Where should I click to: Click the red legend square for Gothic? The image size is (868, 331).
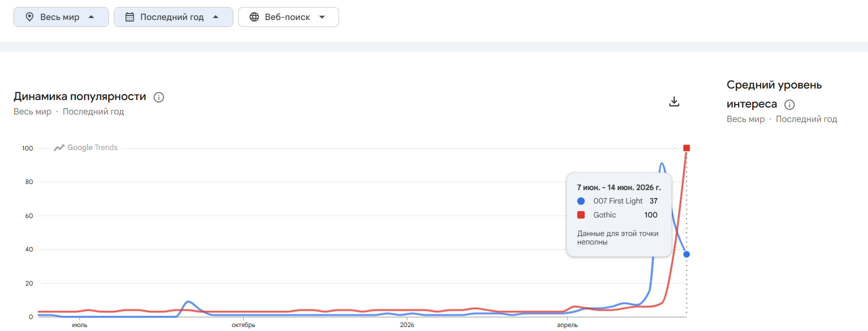pos(581,215)
